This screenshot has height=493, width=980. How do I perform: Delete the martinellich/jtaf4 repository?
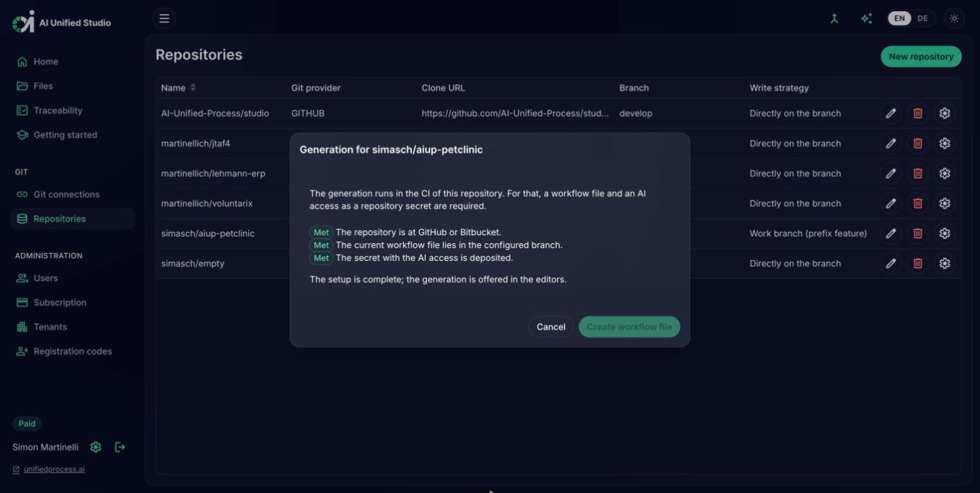pyautogui.click(x=917, y=144)
